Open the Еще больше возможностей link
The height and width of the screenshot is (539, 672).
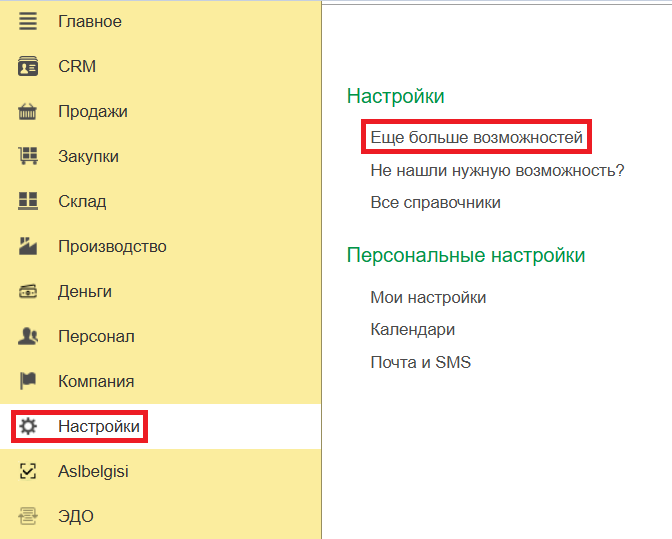point(476,137)
